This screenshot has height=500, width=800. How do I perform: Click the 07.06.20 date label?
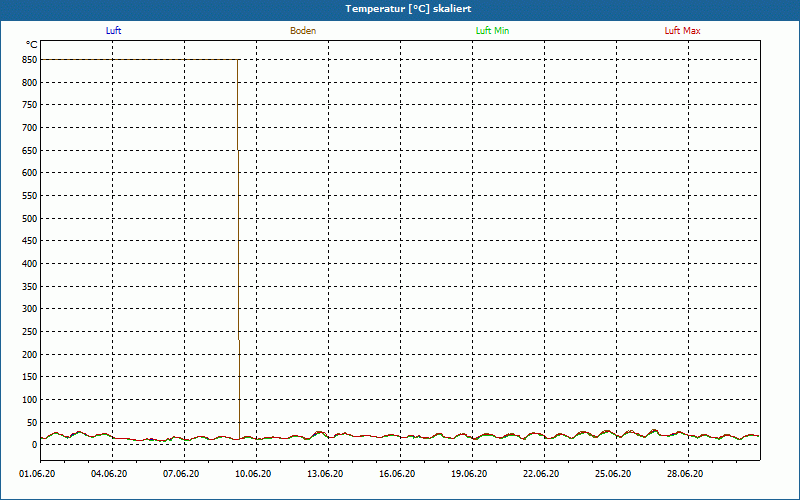181,474
